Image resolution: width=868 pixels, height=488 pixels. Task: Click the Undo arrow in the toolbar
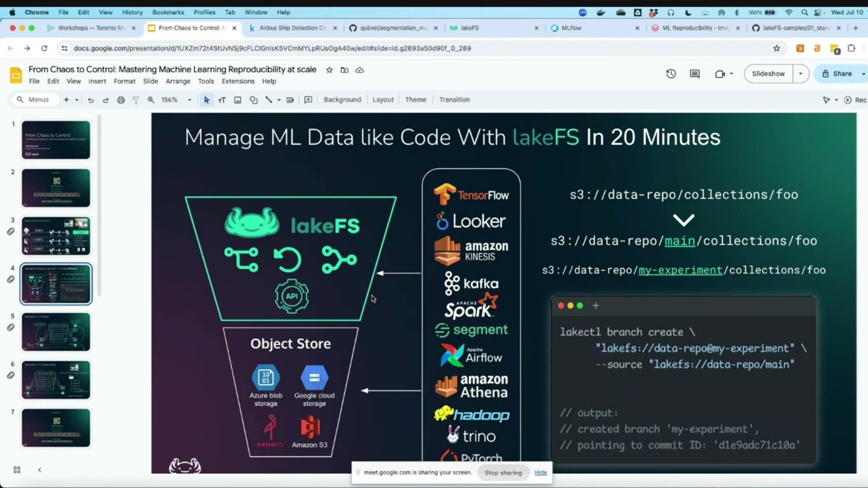tap(90, 100)
